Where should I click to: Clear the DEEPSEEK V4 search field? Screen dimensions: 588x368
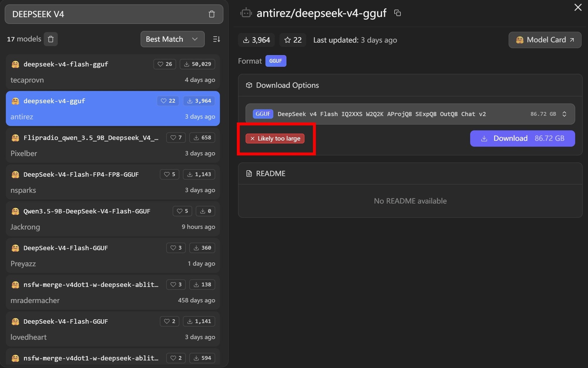click(x=212, y=14)
